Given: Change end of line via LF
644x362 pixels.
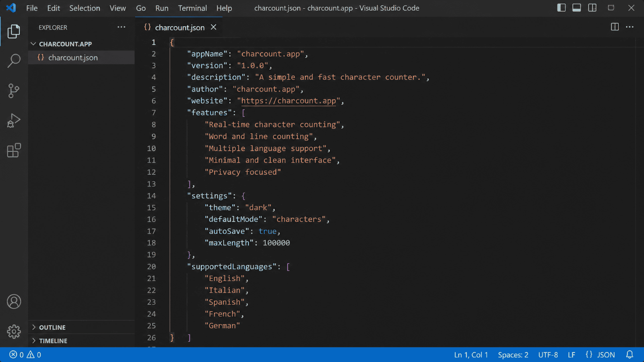Looking at the screenshot, I should tap(572, 355).
